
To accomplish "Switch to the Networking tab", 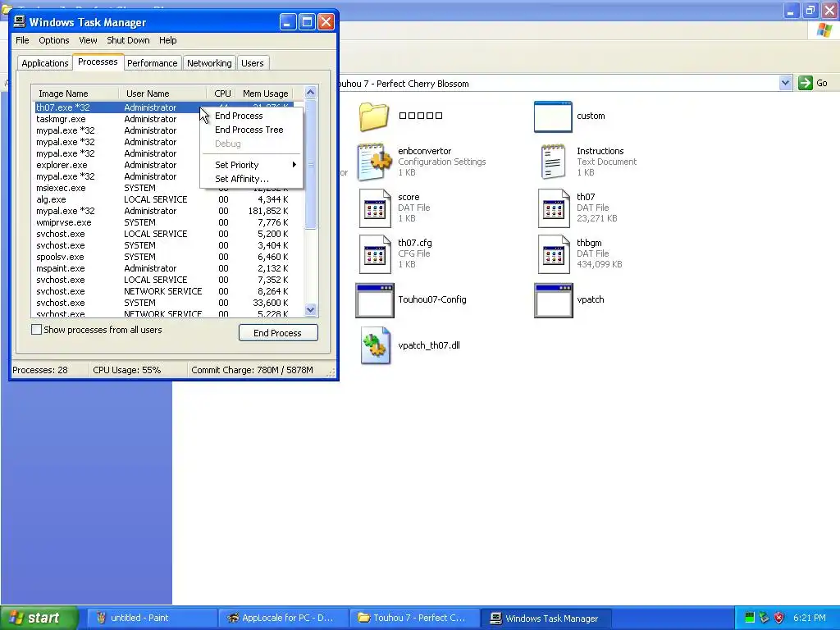I will pos(209,63).
